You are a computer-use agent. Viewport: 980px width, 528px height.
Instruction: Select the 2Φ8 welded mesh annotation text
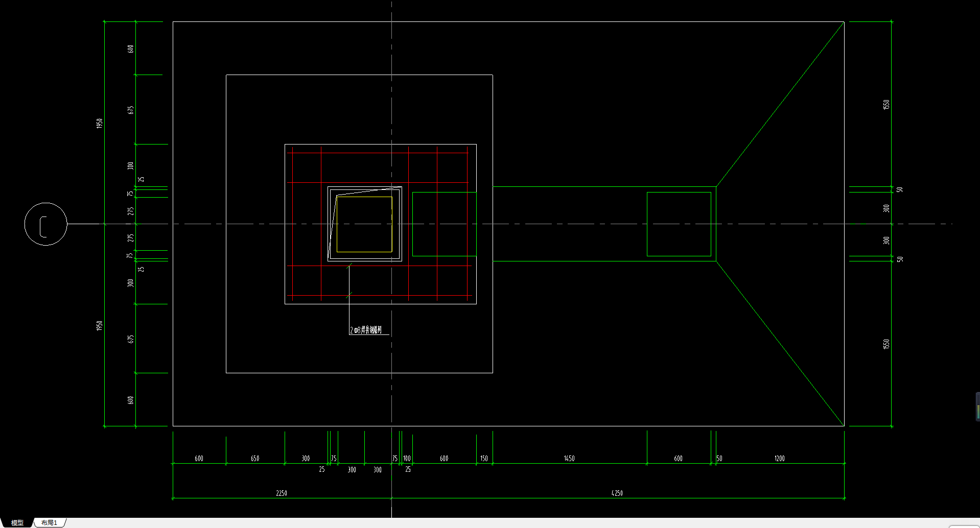[x=366, y=330]
